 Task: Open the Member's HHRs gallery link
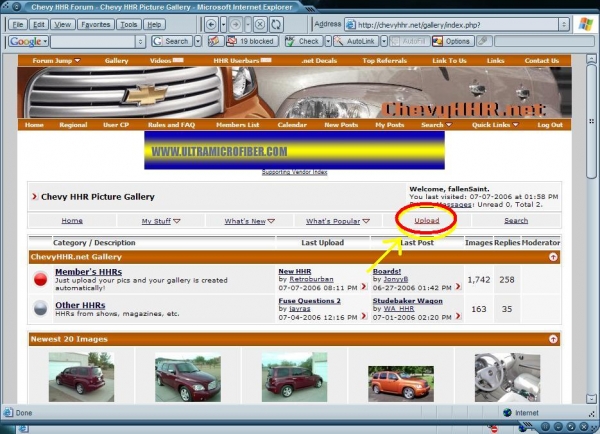[x=90, y=273]
